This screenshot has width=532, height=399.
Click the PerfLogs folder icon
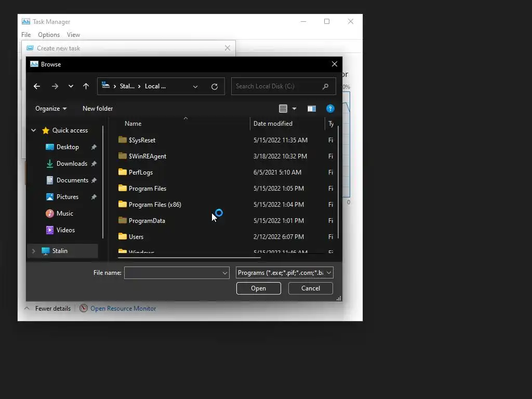[x=123, y=171]
